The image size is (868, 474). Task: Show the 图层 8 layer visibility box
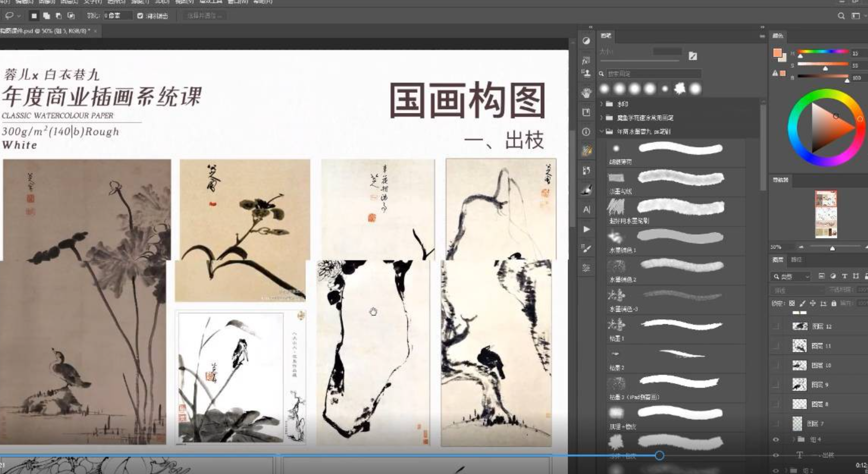[776, 404]
